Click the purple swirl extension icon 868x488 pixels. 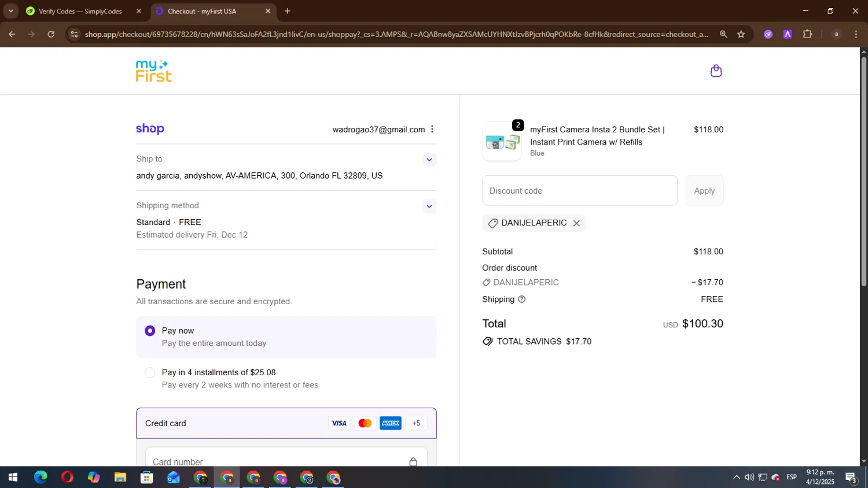point(768,34)
